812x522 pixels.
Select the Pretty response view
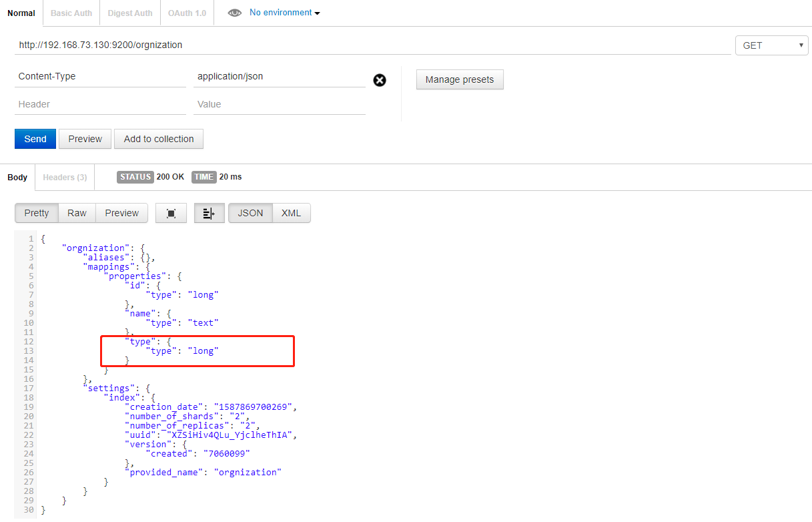point(37,213)
